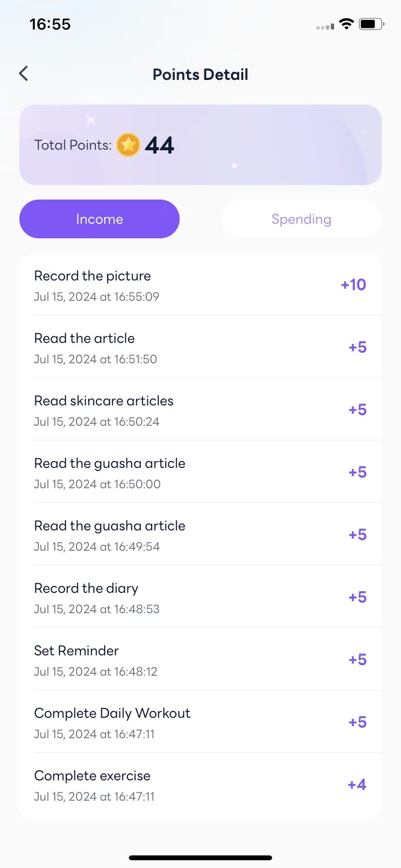Image resolution: width=401 pixels, height=868 pixels.
Task: Tap the cellular signal icon
Action: (325, 26)
